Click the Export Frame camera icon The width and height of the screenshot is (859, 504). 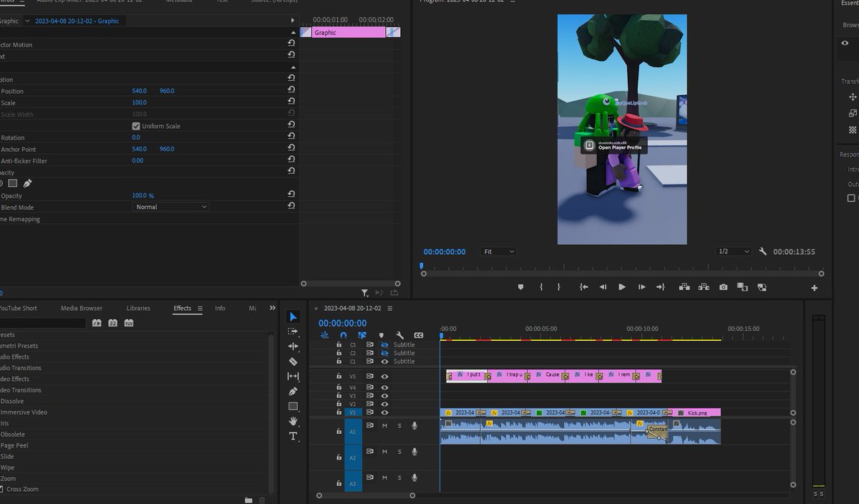coord(723,286)
